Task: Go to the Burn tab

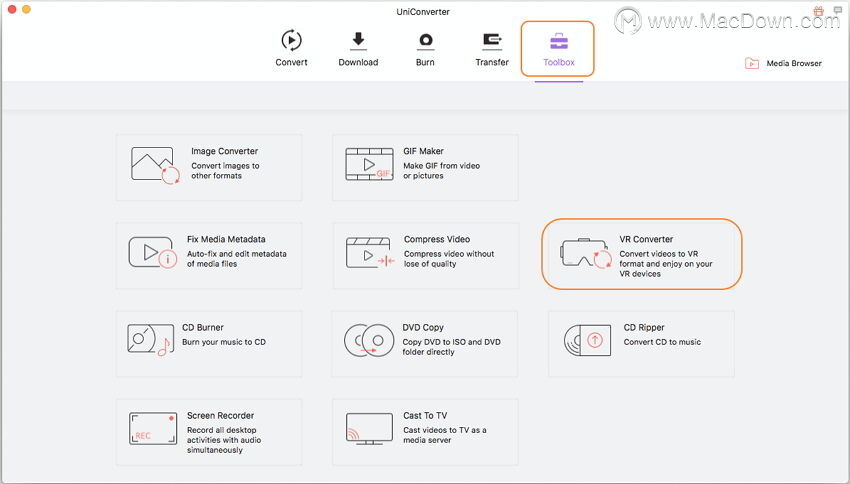Action: [x=425, y=48]
